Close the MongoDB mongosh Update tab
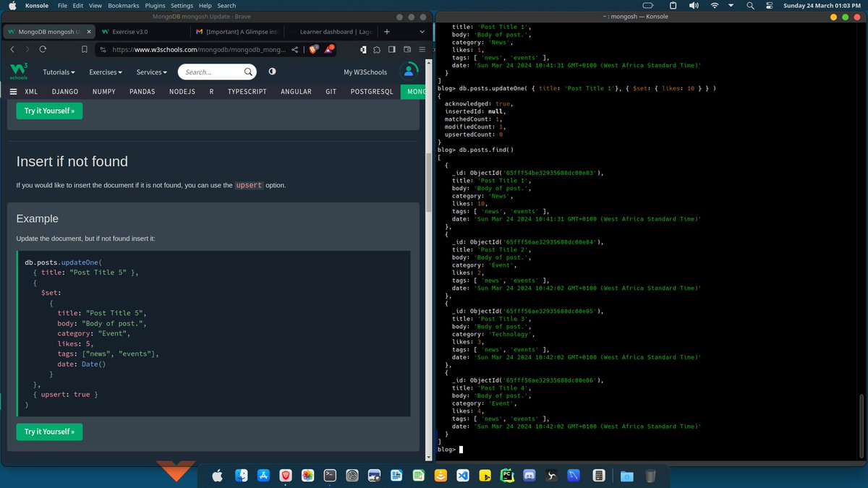 (x=88, y=32)
